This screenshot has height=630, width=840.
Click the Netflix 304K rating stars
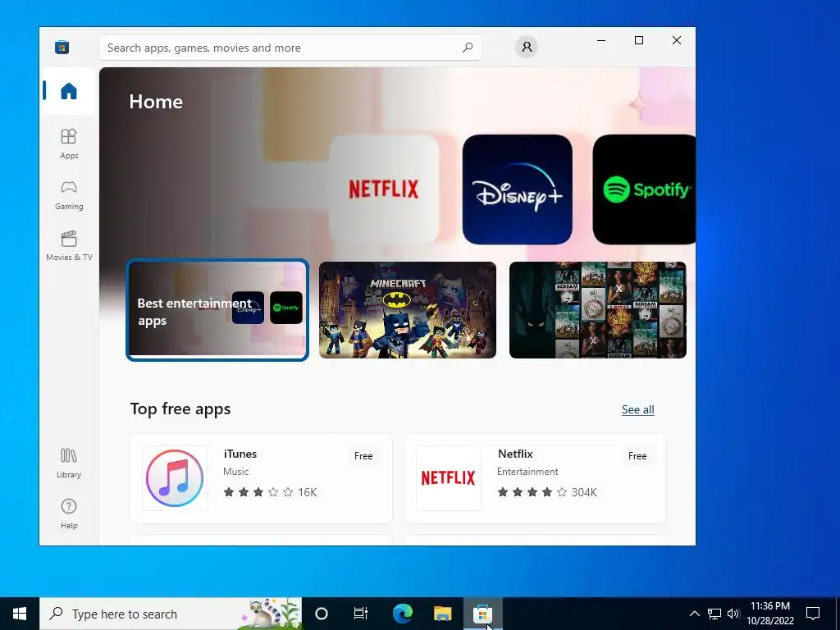pyautogui.click(x=547, y=492)
